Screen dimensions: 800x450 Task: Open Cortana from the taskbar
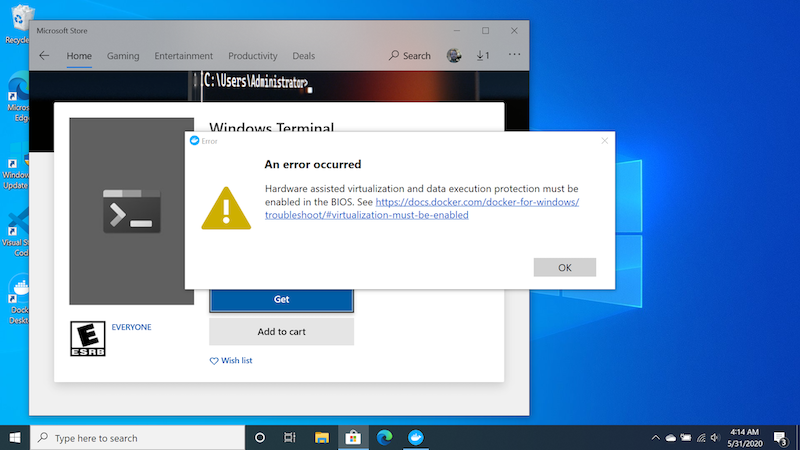260,438
